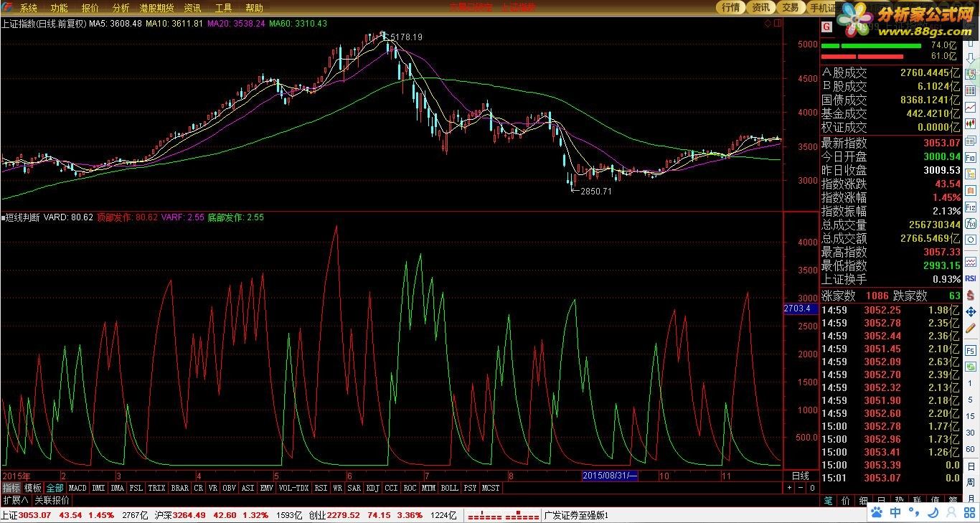Open the colored grid table icon

(x=971, y=74)
